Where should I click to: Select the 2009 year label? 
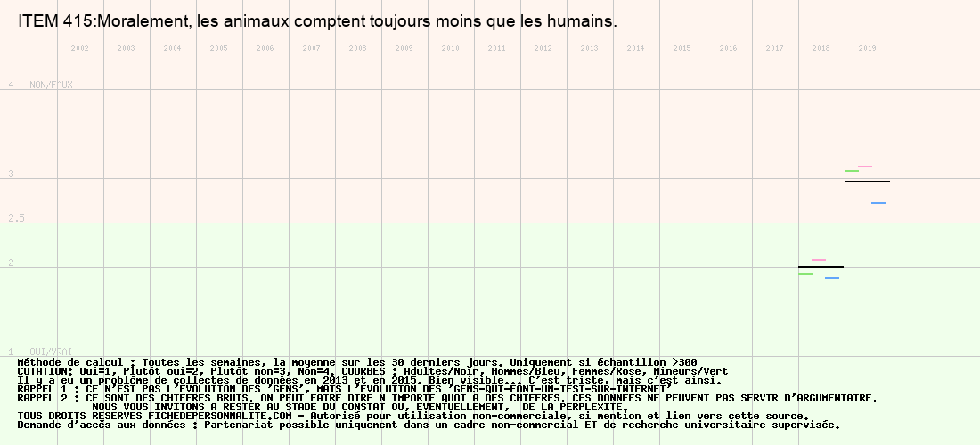tap(404, 48)
